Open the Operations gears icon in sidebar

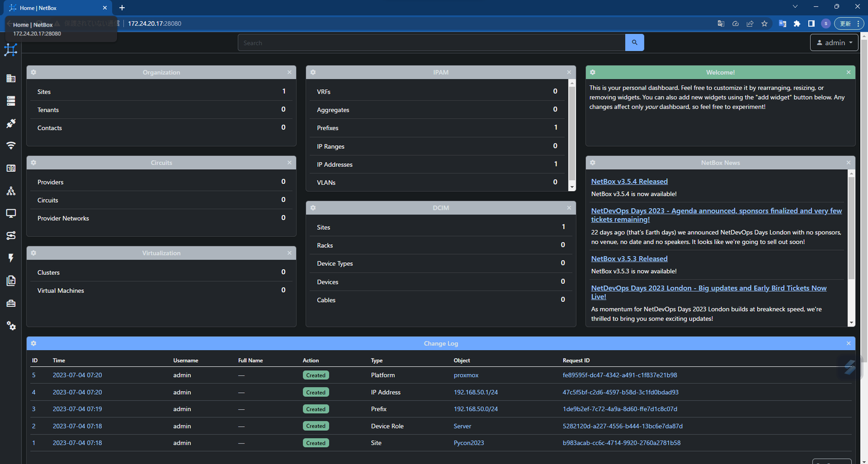[x=11, y=326]
